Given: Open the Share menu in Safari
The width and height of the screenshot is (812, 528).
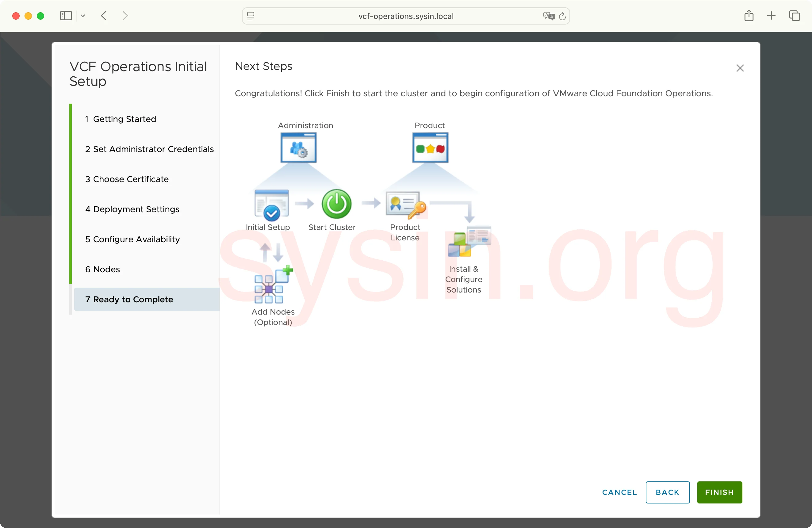Looking at the screenshot, I should (x=749, y=16).
